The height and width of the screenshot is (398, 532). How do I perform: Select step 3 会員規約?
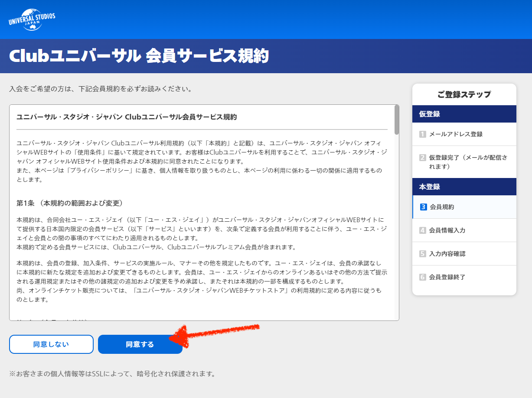[x=464, y=207]
